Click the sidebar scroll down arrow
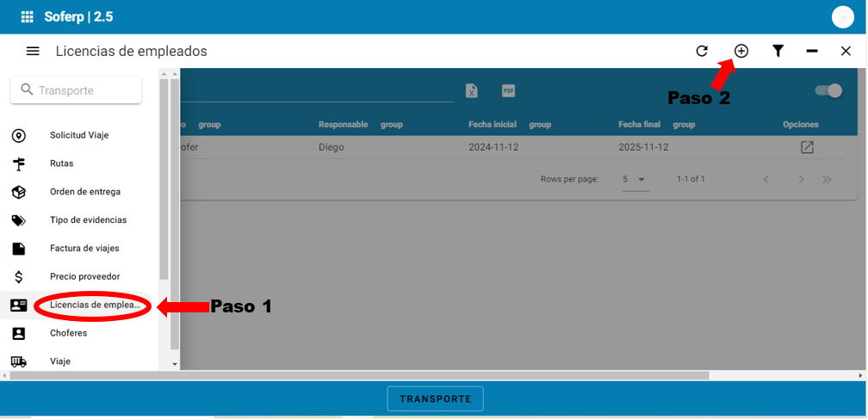 point(175,364)
